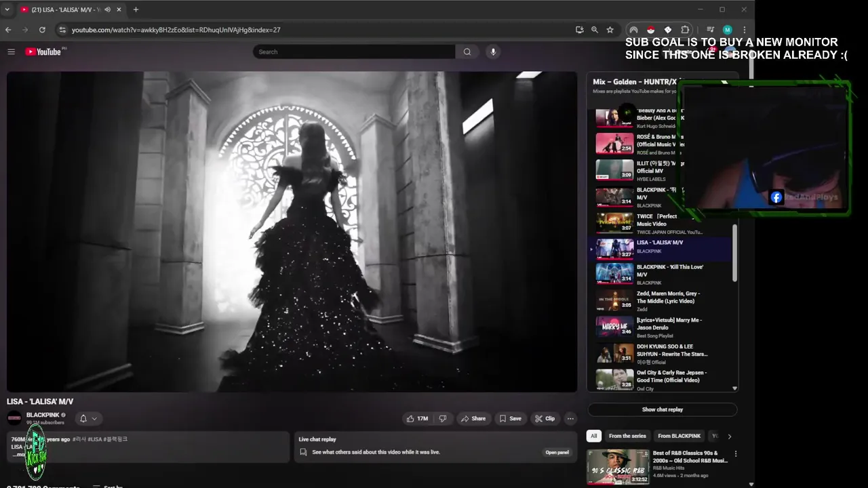This screenshot has height=488, width=868.
Task: Play 'Marry Me - Jason Derulo' item
Action: [x=659, y=327]
